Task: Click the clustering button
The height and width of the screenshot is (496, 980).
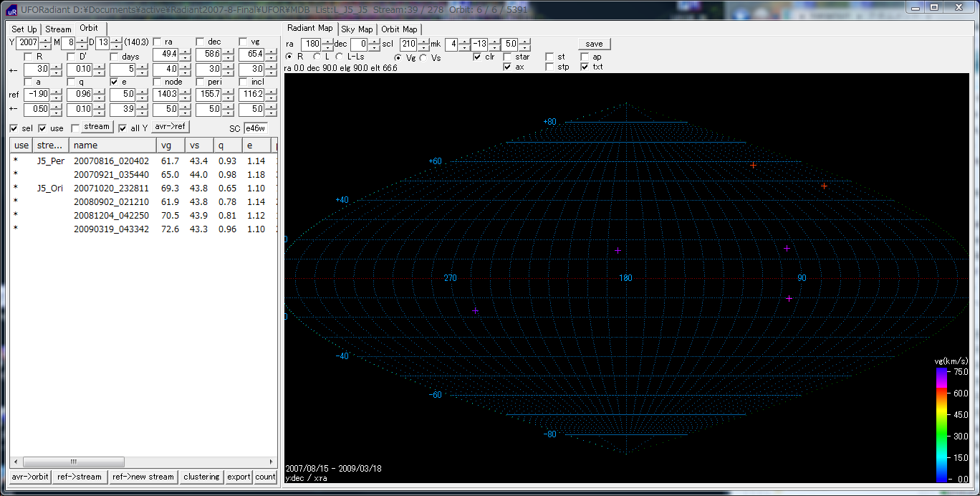Action: click(201, 477)
